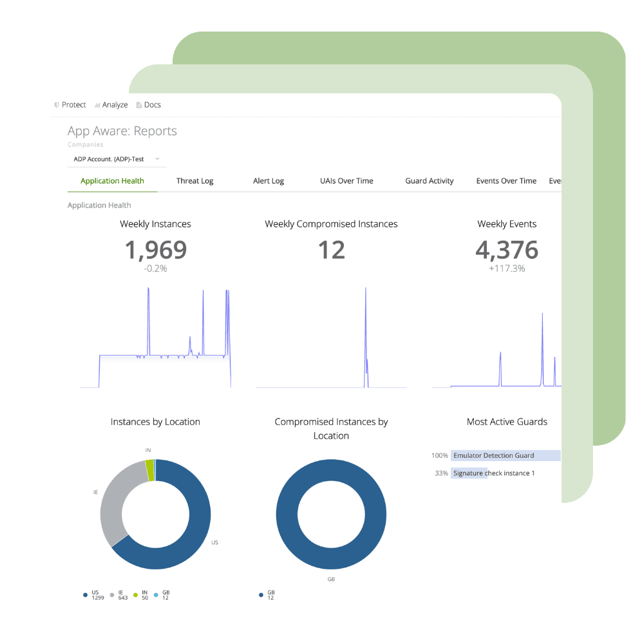644x644 pixels.
Task: Toggle GB legend dot under Compromised Instances
Action: point(261,595)
